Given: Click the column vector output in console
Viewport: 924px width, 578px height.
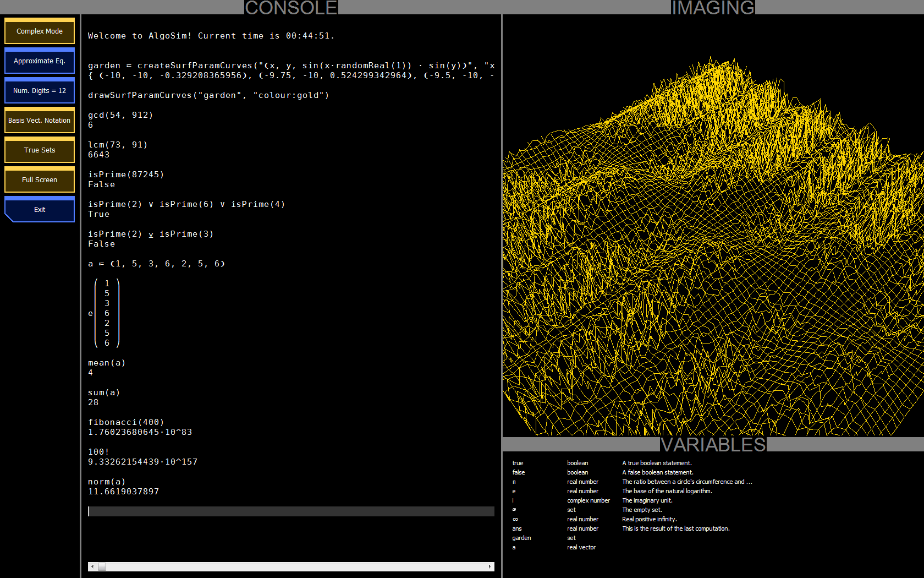Looking at the screenshot, I should pos(105,313).
